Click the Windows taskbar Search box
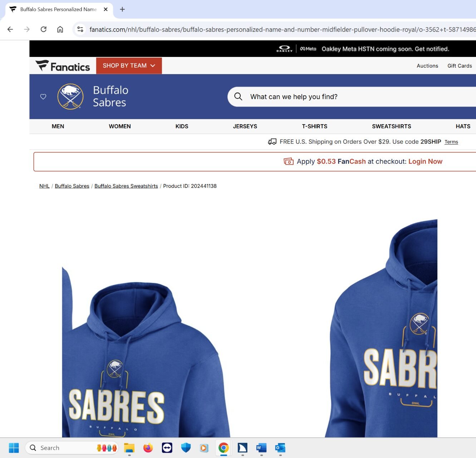Image resolution: width=476 pixels, height=458 pixels. pos(72,448)
